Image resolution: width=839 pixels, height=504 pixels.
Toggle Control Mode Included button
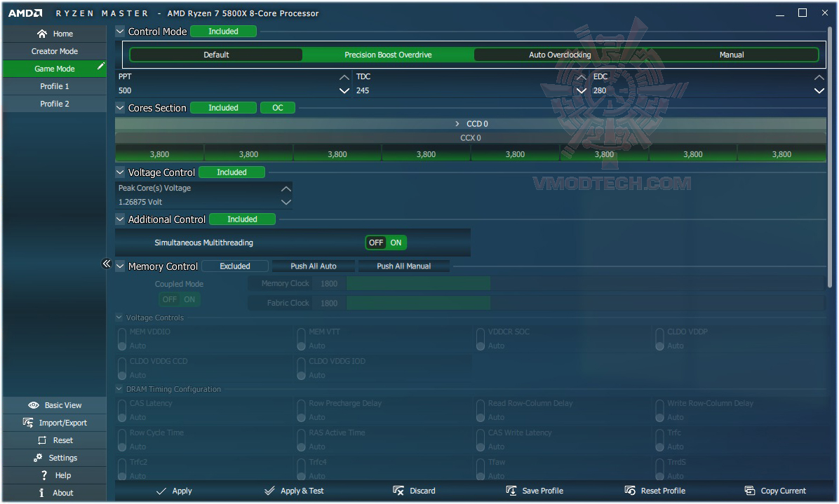223,32
